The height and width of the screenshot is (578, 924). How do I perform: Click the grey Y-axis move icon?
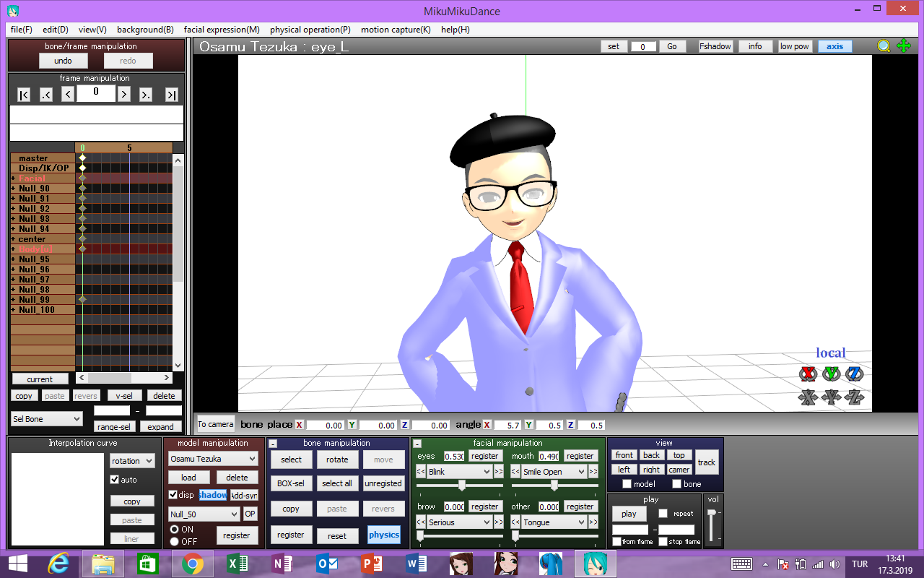click(832, 397)
